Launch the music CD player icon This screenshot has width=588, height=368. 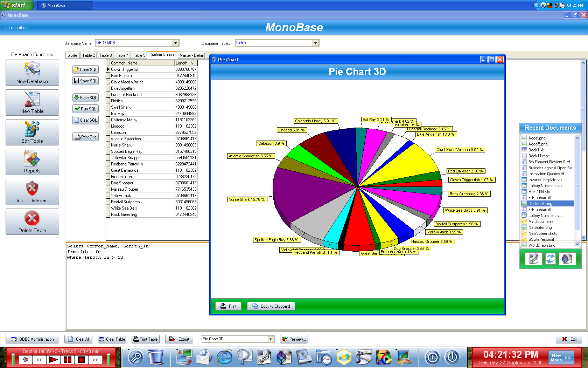[x=364, y=357]
